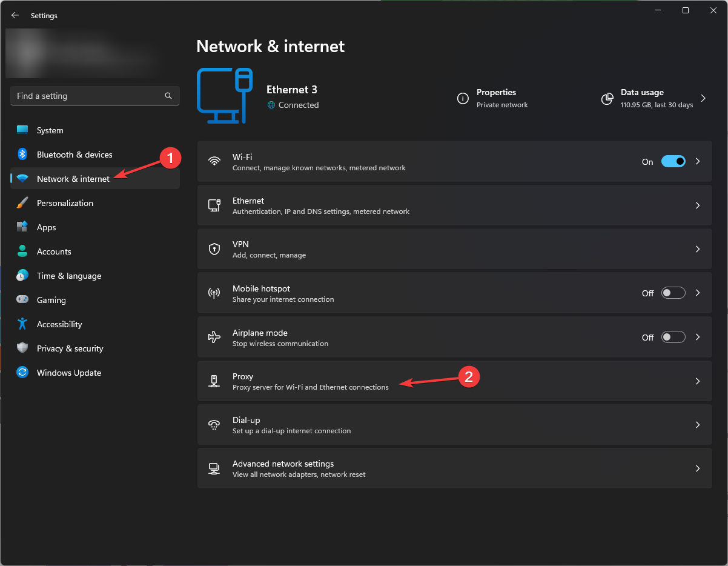Image resolution: width=728 pixels, height=566 pixels.
Task: Open Properties for the private network
Action: [x=463, y=98]
